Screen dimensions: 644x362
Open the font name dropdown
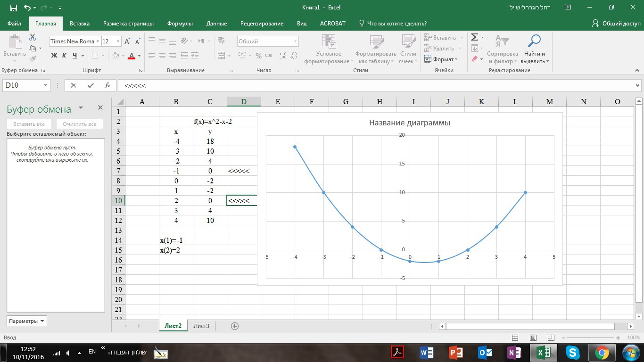click(98, 41)
